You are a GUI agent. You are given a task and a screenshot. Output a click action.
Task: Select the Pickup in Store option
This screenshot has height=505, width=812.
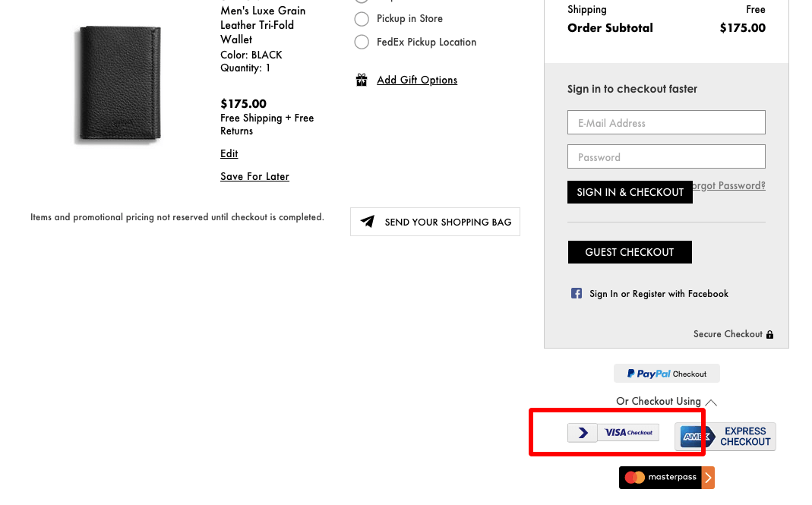click(362, 19)
